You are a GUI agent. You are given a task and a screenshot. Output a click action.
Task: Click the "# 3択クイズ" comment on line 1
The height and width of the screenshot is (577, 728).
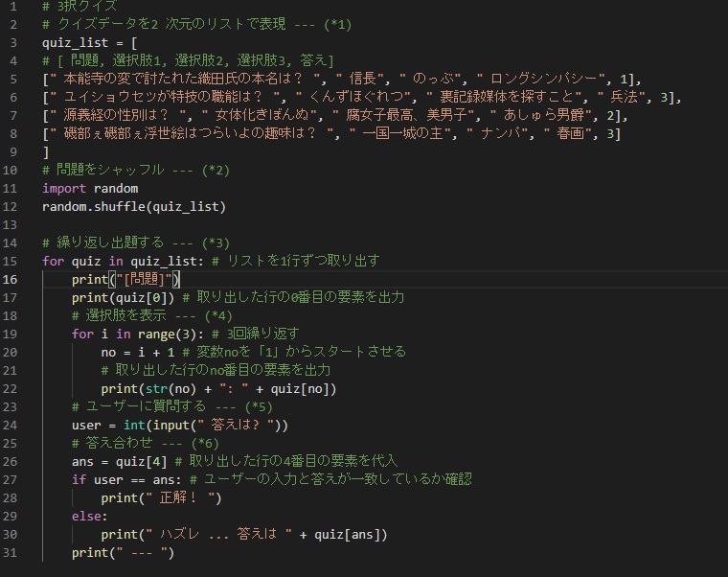click(x=80, y=6)
